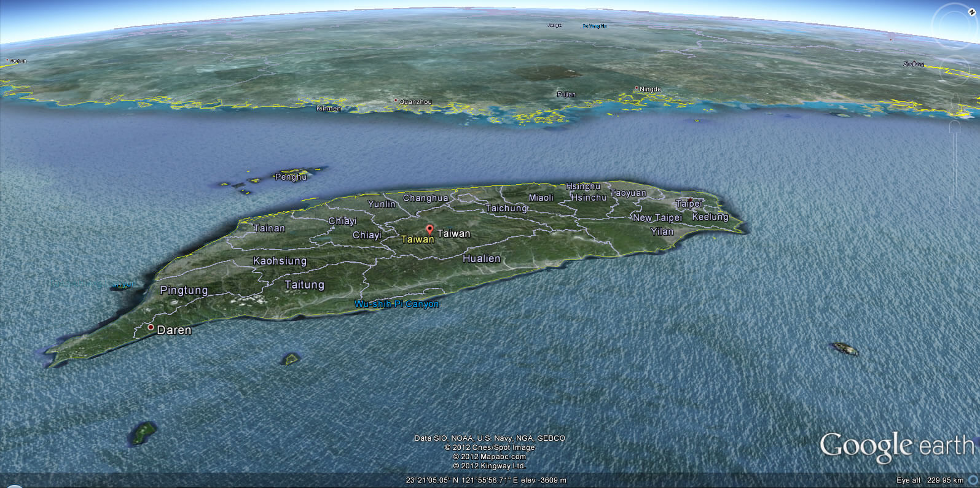Click the Ningde city dot marker
Screen dimensions: 980x488
coord(637,88)
